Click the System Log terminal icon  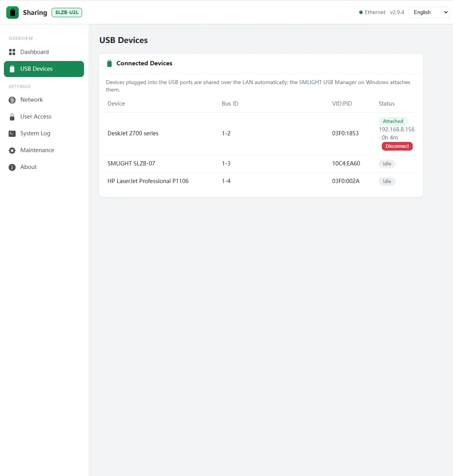(x=12, y=133)
